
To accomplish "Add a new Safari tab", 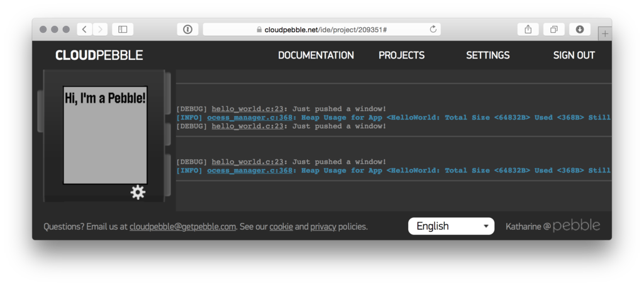I will click(605, 34).
